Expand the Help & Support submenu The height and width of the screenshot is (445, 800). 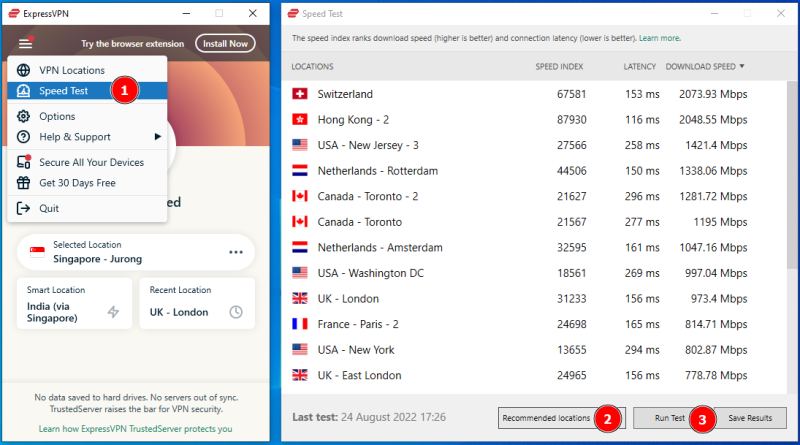pos(75,137)
